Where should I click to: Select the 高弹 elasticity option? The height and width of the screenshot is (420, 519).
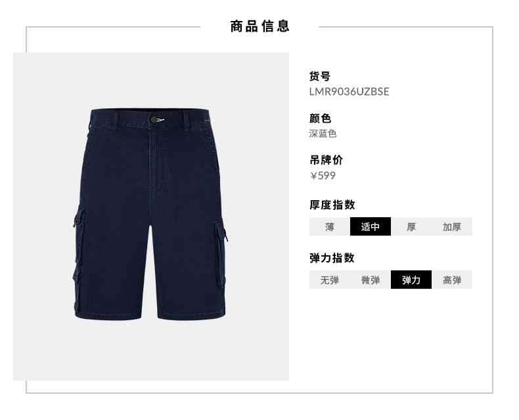(452, 280)
